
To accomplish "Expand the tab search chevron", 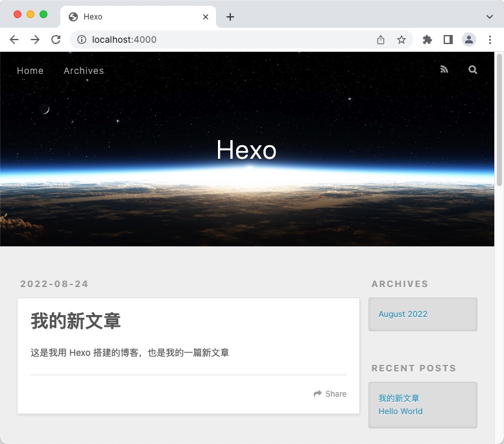I will point(490,17).
